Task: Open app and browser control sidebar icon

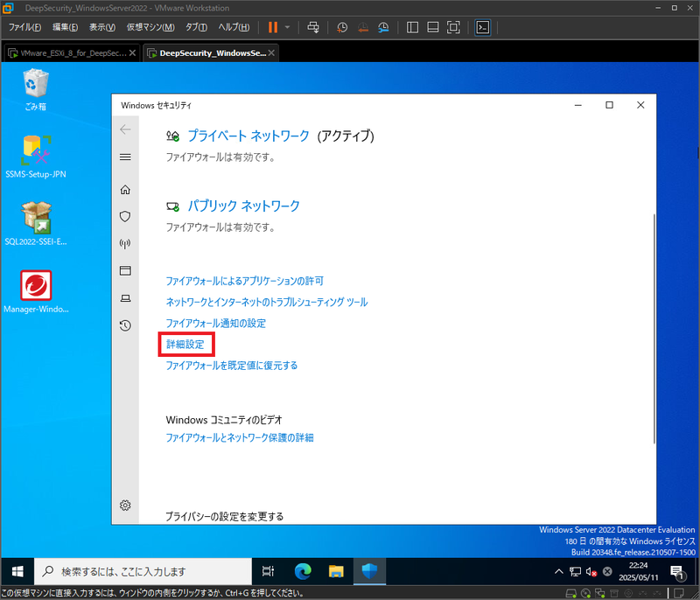Action: pyautogui.click(x=125, y=271)
